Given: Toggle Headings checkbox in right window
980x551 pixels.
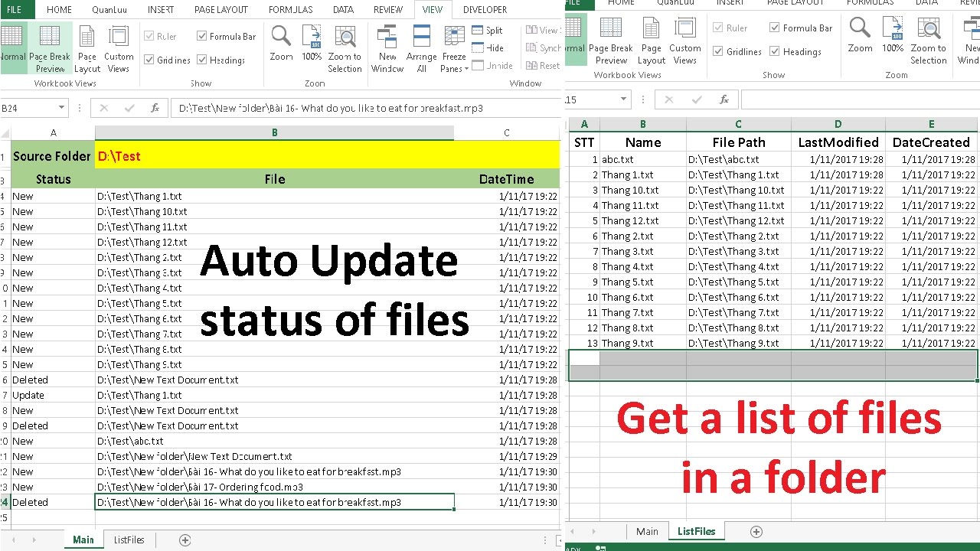Looking at the screenshot, I should pos(775,51).
